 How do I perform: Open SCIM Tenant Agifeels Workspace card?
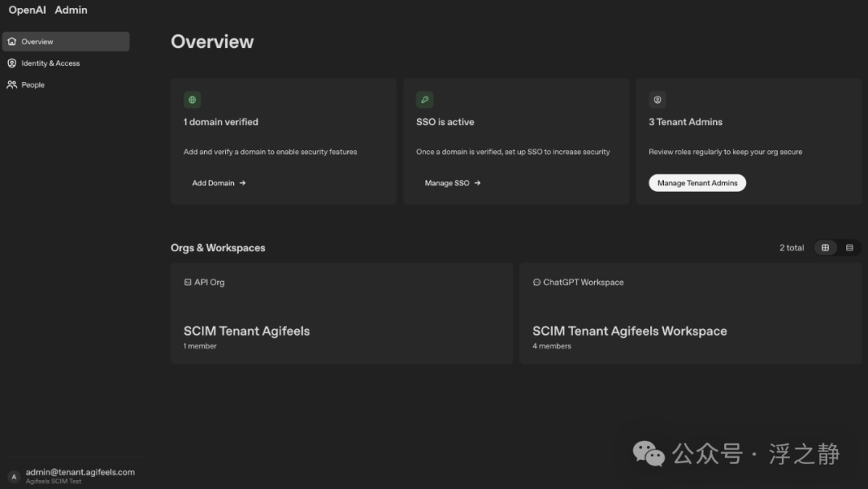690,314
